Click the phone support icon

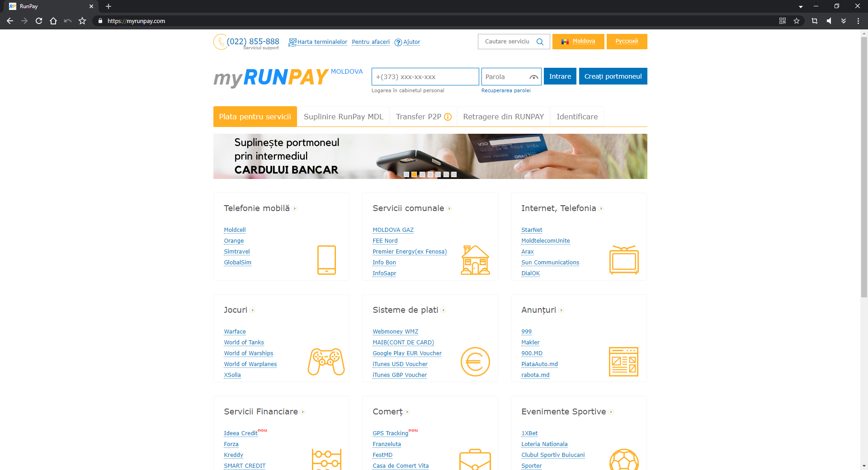220,42
